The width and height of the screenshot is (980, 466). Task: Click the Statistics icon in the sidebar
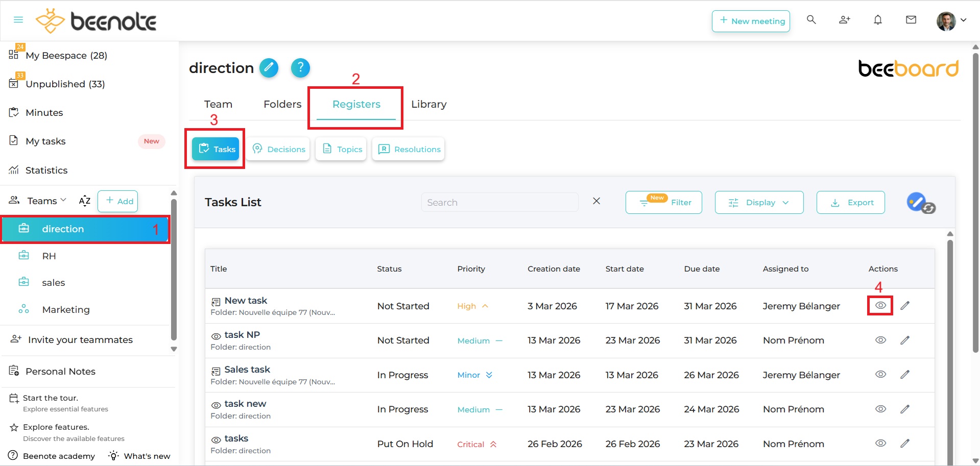[x=14, y=170]
